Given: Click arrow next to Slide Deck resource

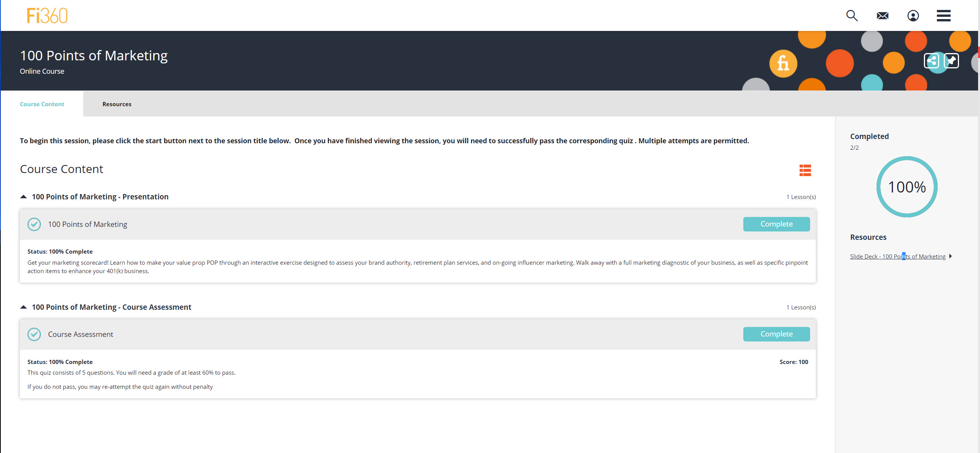Looking at the screenshot, I should coord(950,256).
